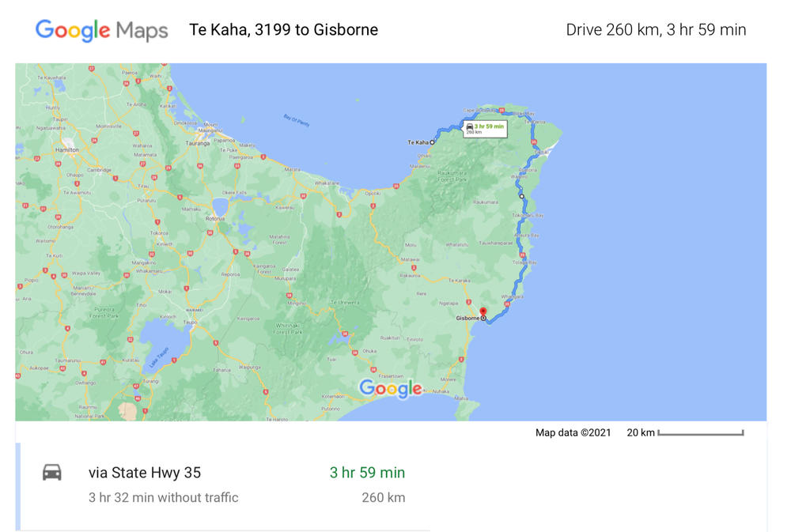Click the Google Maps logo in the header

pyautogui.click(x=101, y=30)
